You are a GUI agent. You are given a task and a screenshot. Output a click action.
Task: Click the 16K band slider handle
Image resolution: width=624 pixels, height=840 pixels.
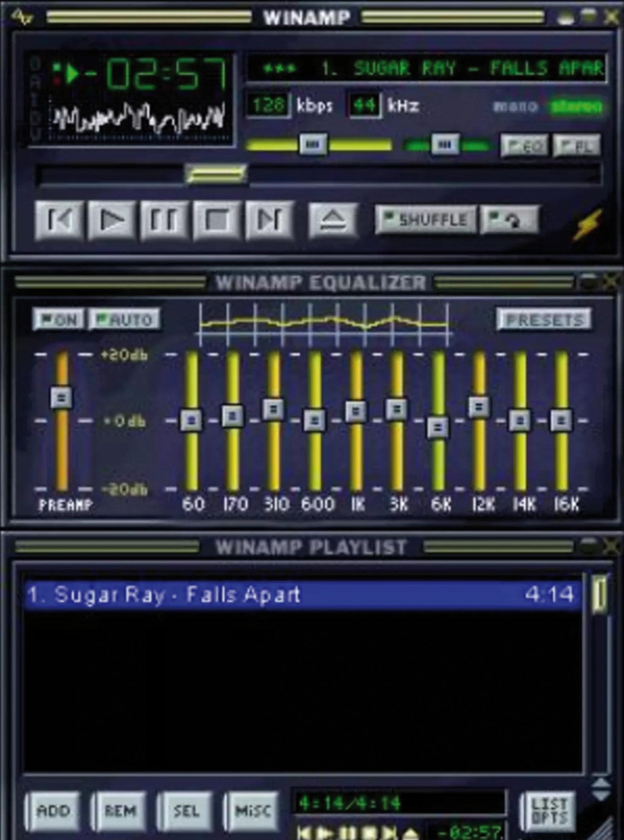click(x=561, y=419)
